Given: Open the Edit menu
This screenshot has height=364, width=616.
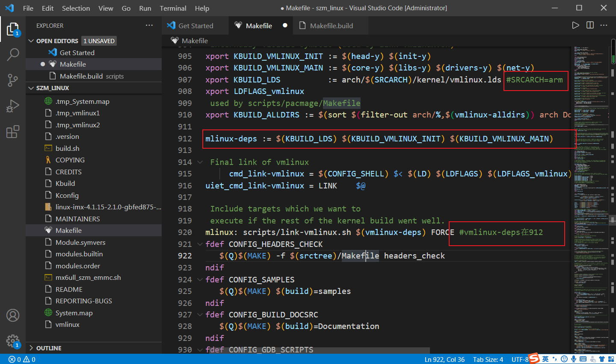Looking at the screenshot, I should click(48, 8).
